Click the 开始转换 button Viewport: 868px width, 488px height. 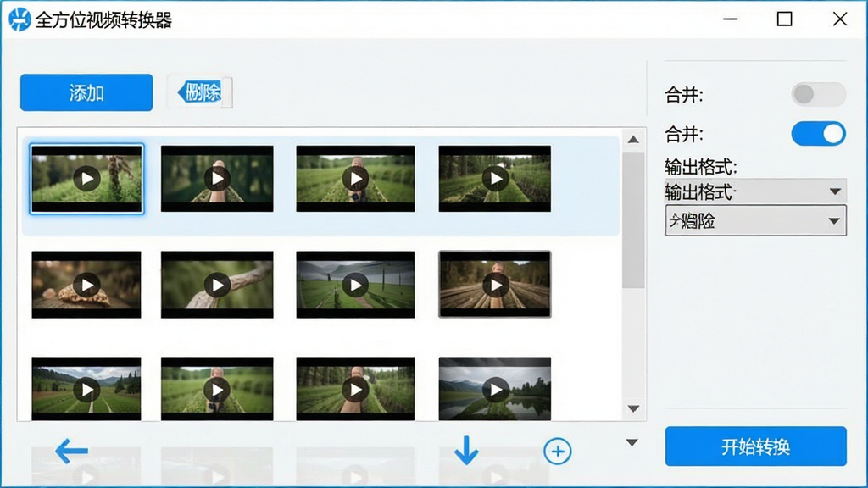point(755,446)
